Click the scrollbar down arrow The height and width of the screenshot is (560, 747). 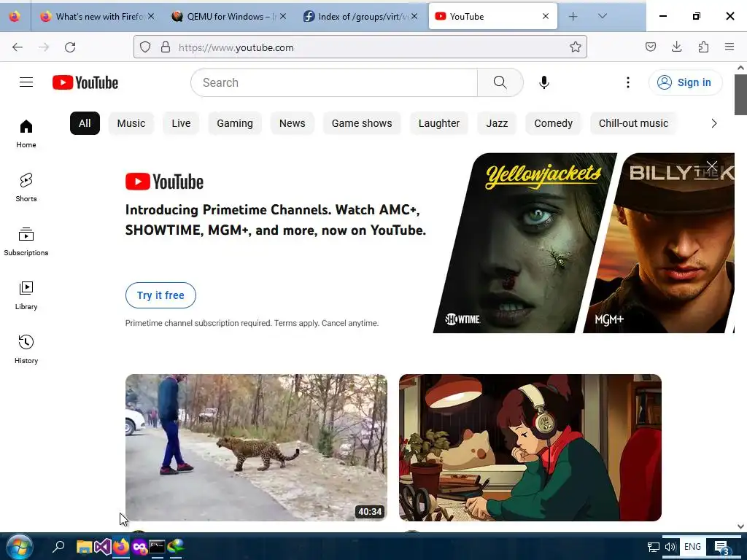[741, 526]
